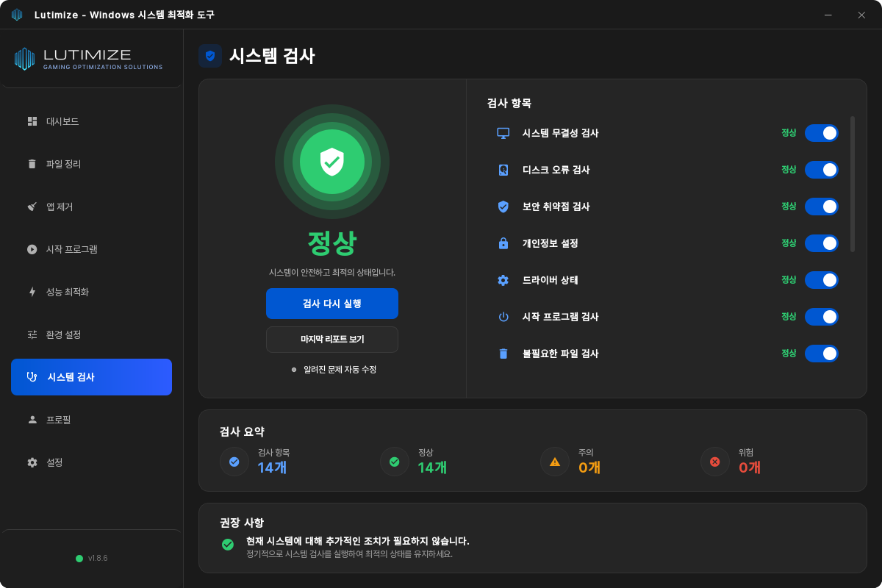Click the 프로필 person icon
The height and width of the screenshot is (588, 882).
pyautogui.click(x=32, y=420)
